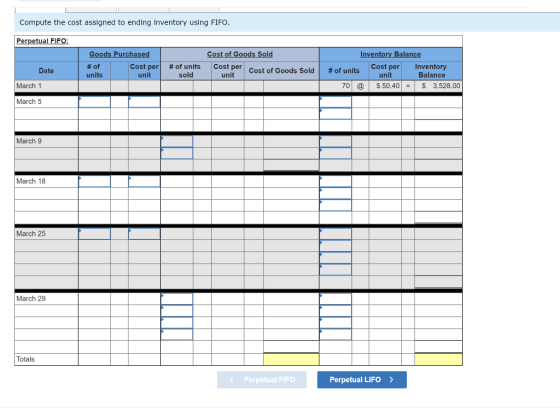Viewport: 560px width, 409px height.
Task: Select March 29 first units sold field
Action: 177,299
